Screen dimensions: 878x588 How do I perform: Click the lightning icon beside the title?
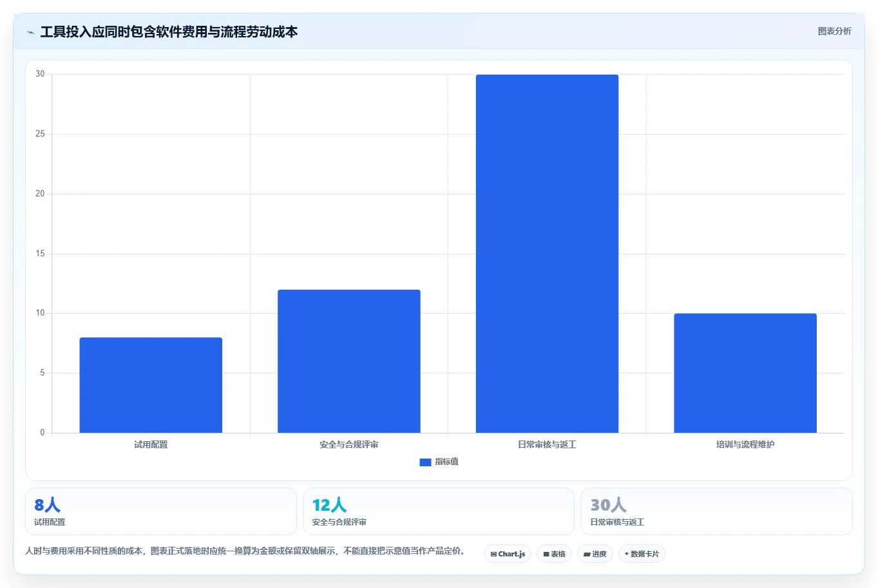coord(30,32)
